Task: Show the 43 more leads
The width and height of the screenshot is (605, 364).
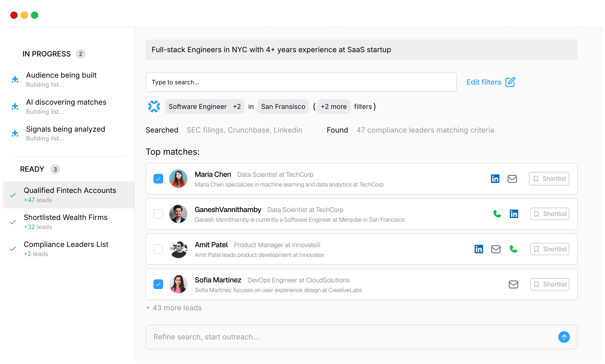Action: [174, 308]
